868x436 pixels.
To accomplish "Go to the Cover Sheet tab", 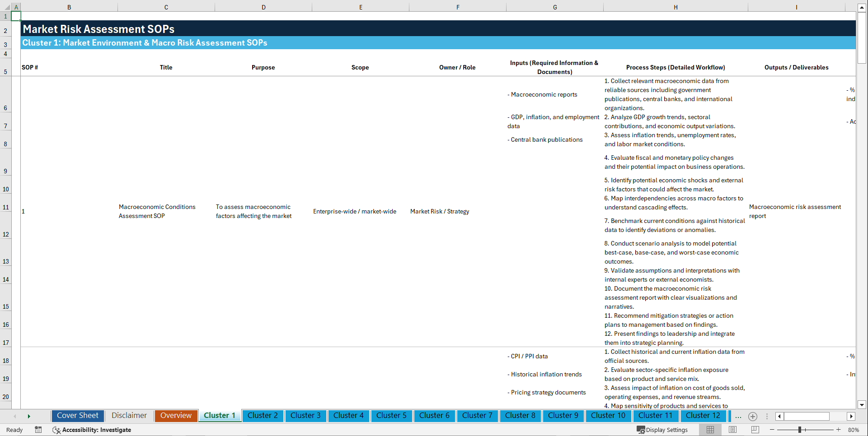I will pos(77,416).
